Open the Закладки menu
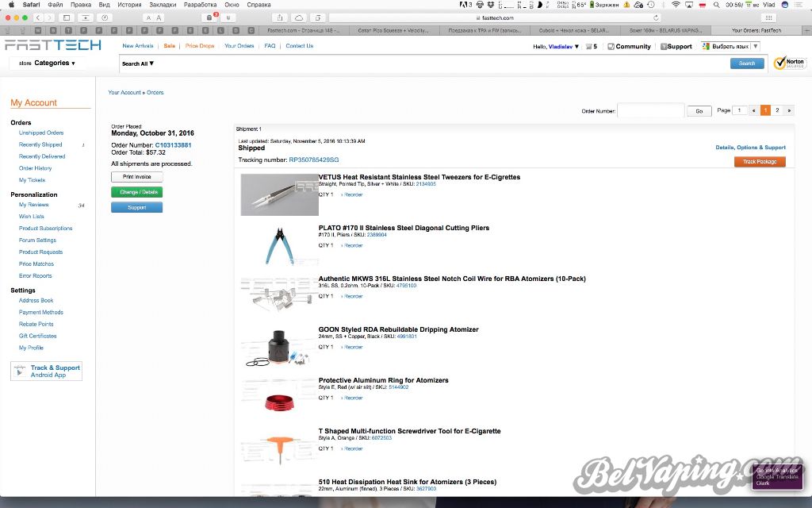 163,4
